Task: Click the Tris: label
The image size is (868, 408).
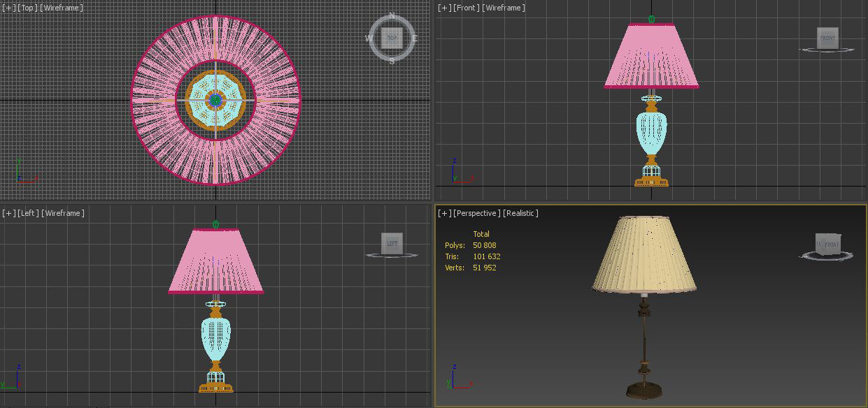Action: click(x=452, y=256)
